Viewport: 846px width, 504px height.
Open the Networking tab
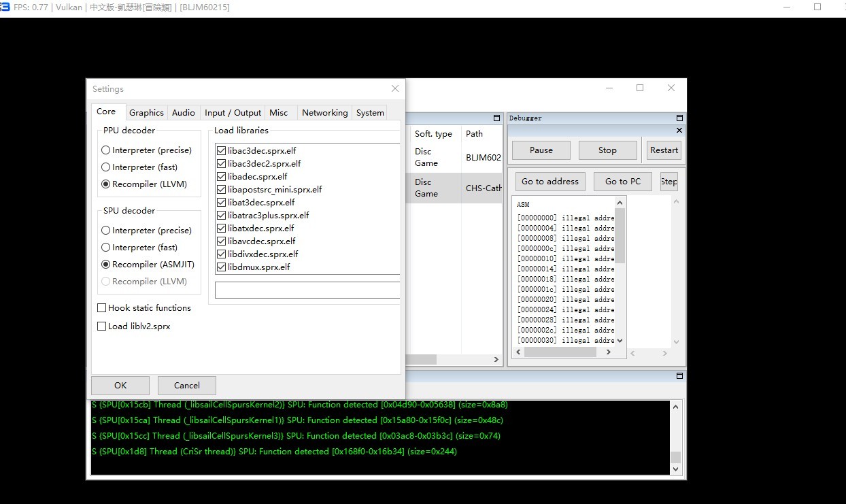point(324,113)
